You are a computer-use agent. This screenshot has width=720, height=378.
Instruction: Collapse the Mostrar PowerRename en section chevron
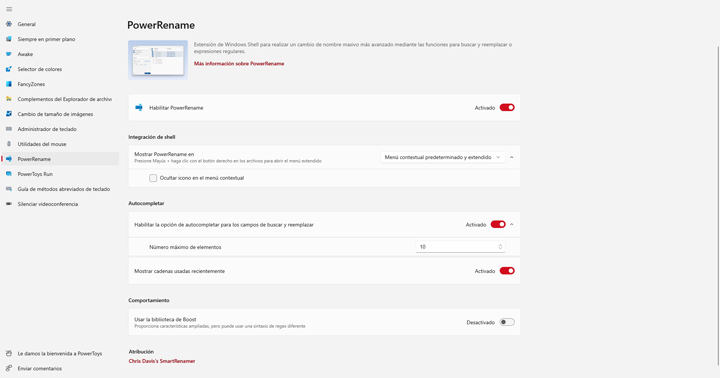pos(512,157)
